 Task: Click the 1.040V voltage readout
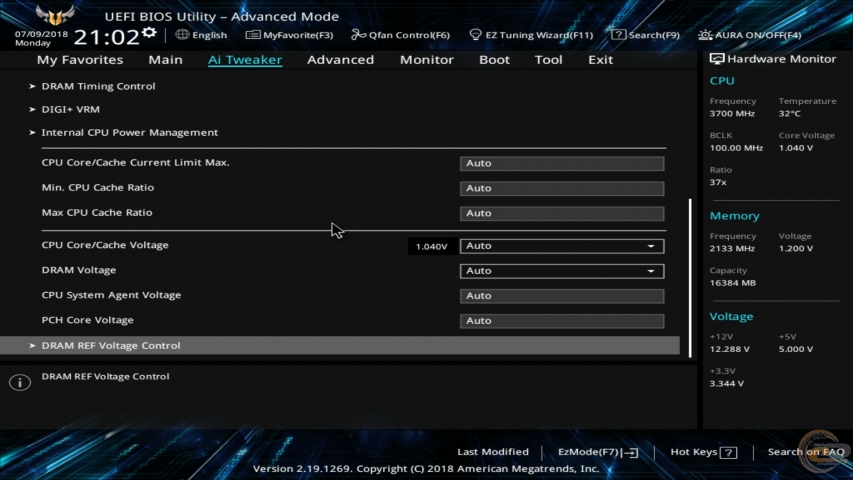tap(431, 247)
